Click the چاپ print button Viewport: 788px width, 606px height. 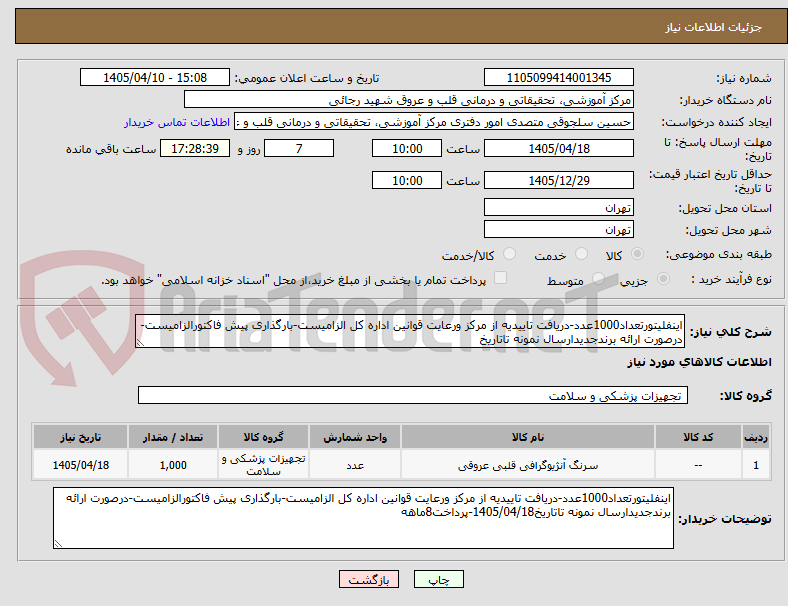(x=439, y=579)
